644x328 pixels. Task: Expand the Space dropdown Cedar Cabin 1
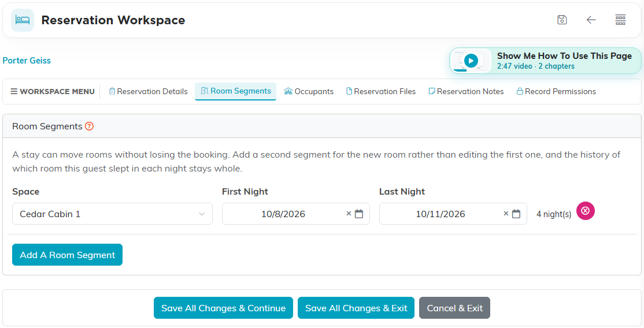tap(112, 214)
